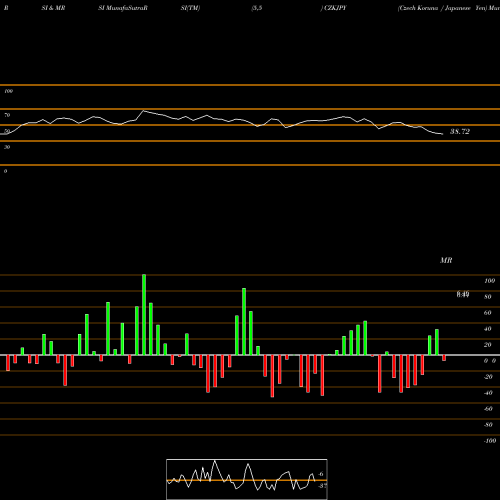The height and width of the screenshot is (500, 500).
Task: Click the 60 label on MR axis
Action: pos(488,313)
